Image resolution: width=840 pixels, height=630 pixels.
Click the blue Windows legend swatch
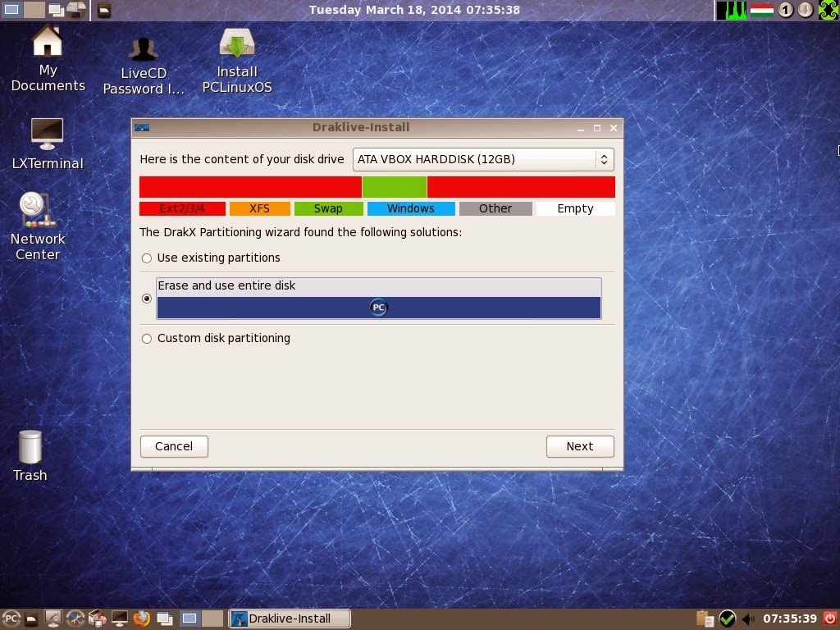[x=411, y=208]
